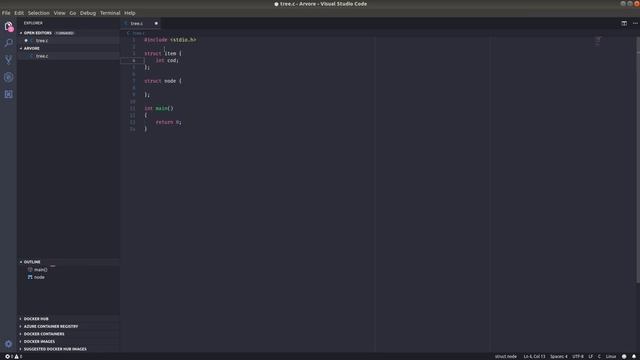
Task: Open the Terminal menu
Action: point(110,13)
